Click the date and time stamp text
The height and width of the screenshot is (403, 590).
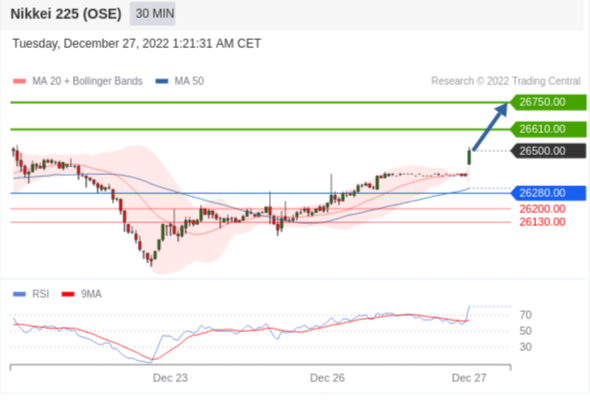pos(137,44)
